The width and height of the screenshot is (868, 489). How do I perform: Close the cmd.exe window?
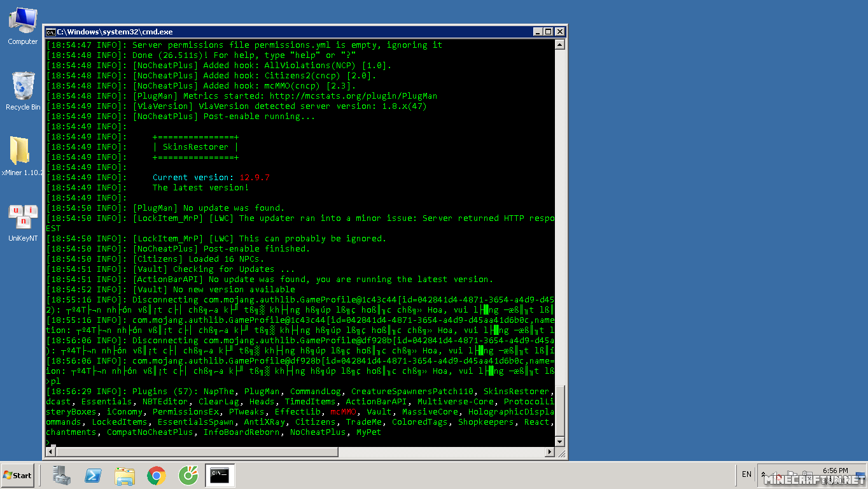tap(560, 32)
